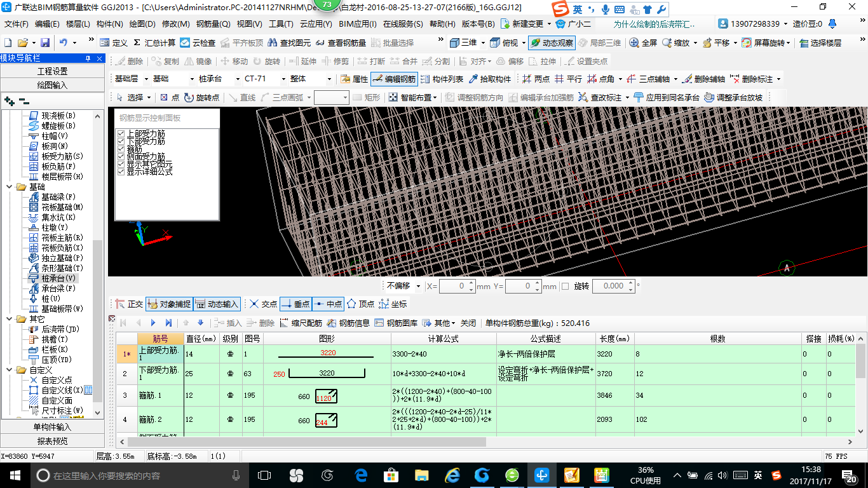The height and width of the screenshot is (488, 868).
Task: Switch to 三维 3D view
Action: 463,43
